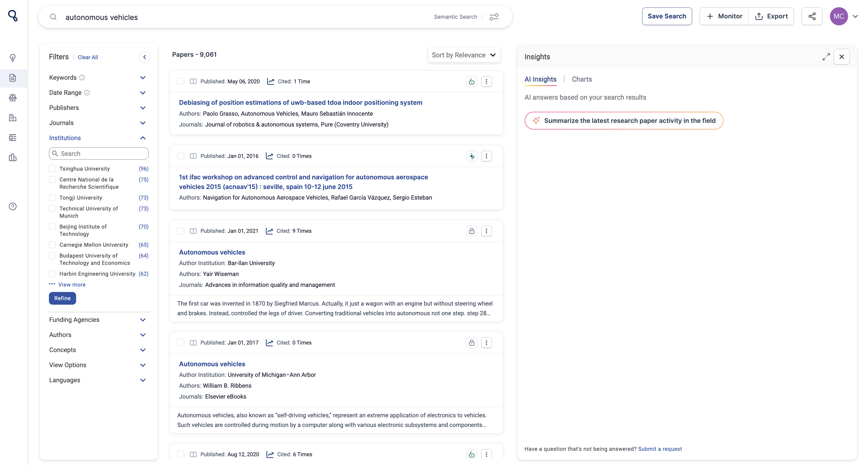Image resolution: width=868 pixels, height=465 pixels.
Task: Check the Tongji University filter
Action: [x=52, y=198]
